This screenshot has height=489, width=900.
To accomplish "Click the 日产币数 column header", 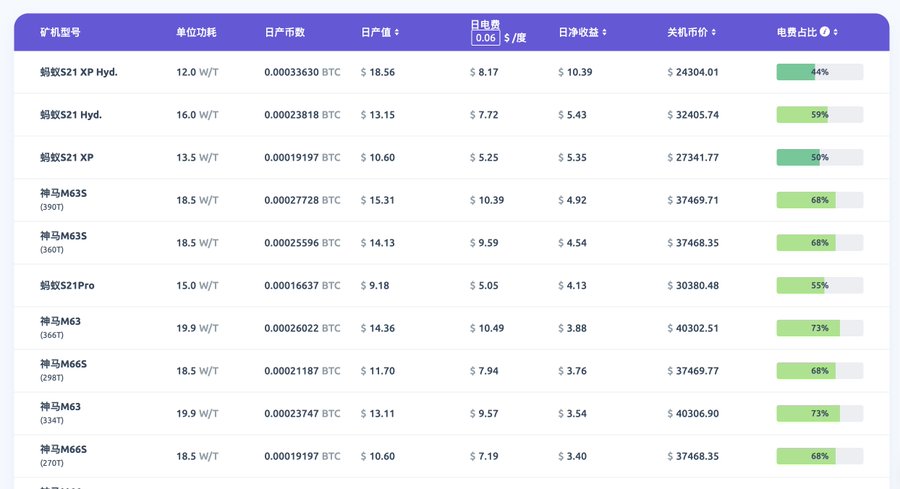I will click(285, 32).
